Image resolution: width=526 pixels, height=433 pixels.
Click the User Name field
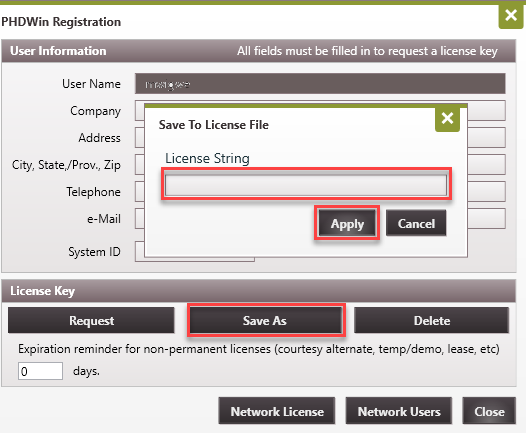[x=320, y=84]
